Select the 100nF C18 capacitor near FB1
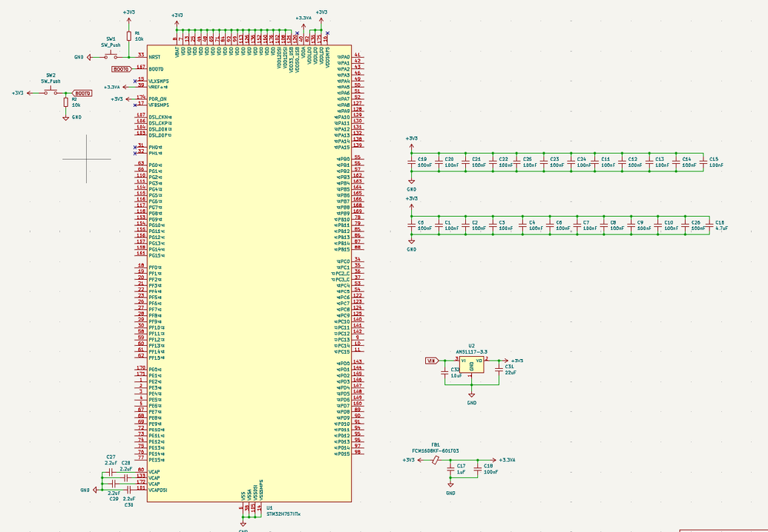 point(477,469)
